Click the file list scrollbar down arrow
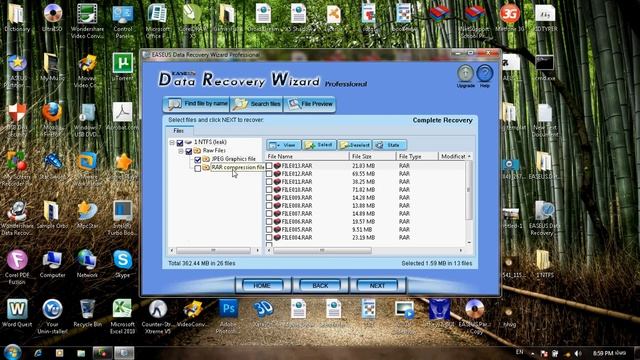This screenshot has height=360, width=640. [x=469, y=243]
